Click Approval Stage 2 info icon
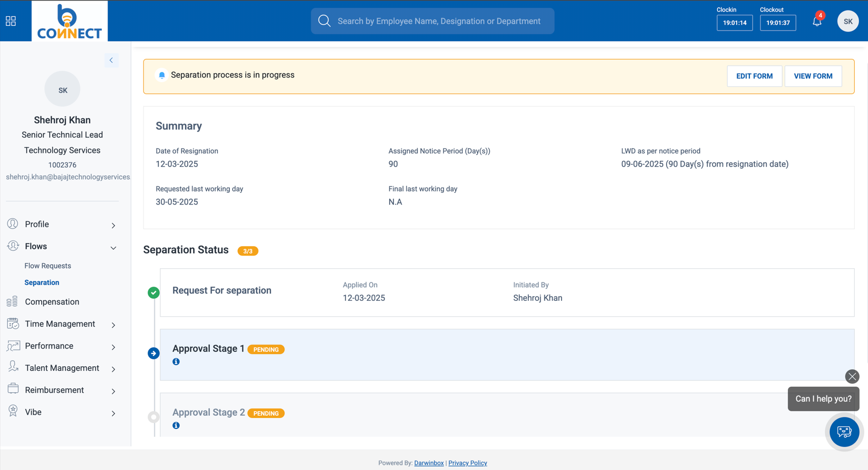Screen dimensions: 868x470 coord(176,426)
